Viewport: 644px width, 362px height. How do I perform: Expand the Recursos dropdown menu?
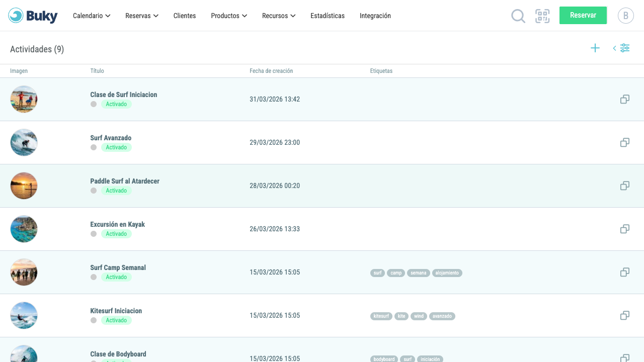click(279, 16)
